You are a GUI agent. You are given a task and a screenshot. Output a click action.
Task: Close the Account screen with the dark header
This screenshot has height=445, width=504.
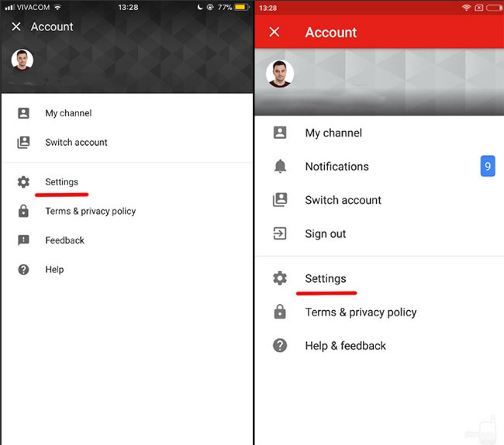[x=16, y=26]
